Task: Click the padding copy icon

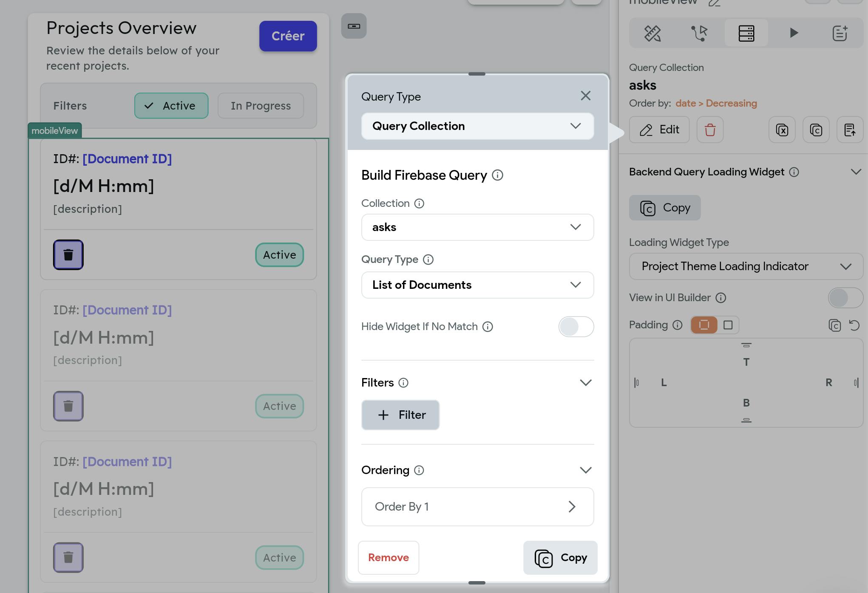Action: tap(834, 325)
